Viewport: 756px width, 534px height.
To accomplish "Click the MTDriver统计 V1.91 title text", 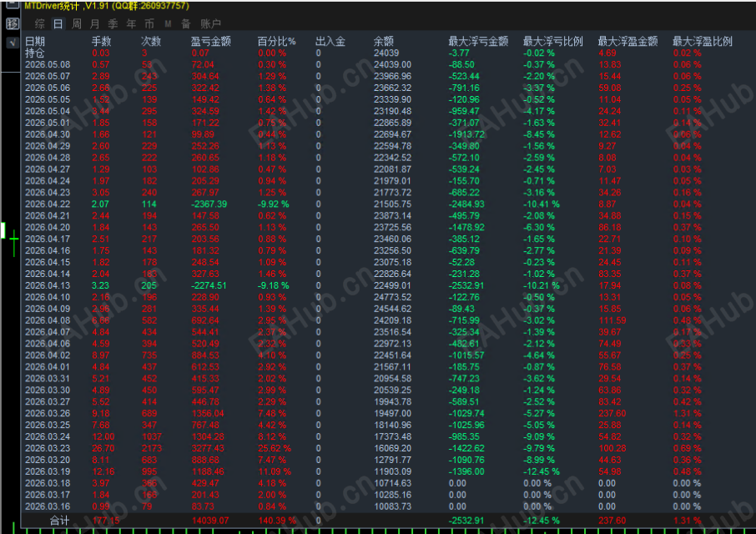I will pos(107,7).
